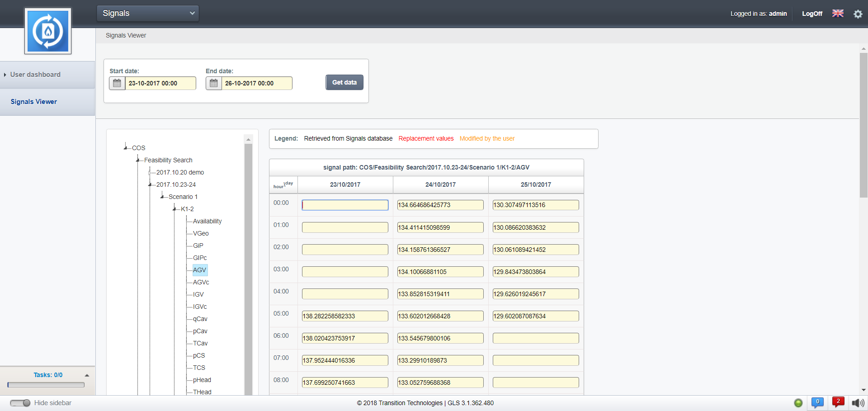Screen dimensions: 868x411
Task: Select VGeo signal in tree
Action: coord(201,233)
